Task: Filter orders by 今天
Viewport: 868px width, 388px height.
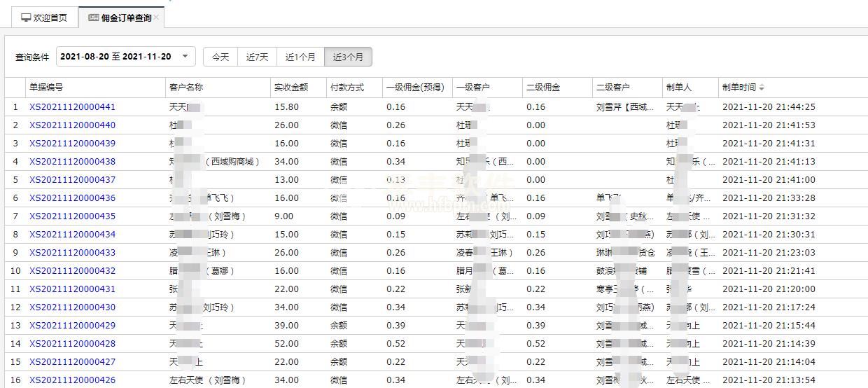Action: tap(220, 57)
